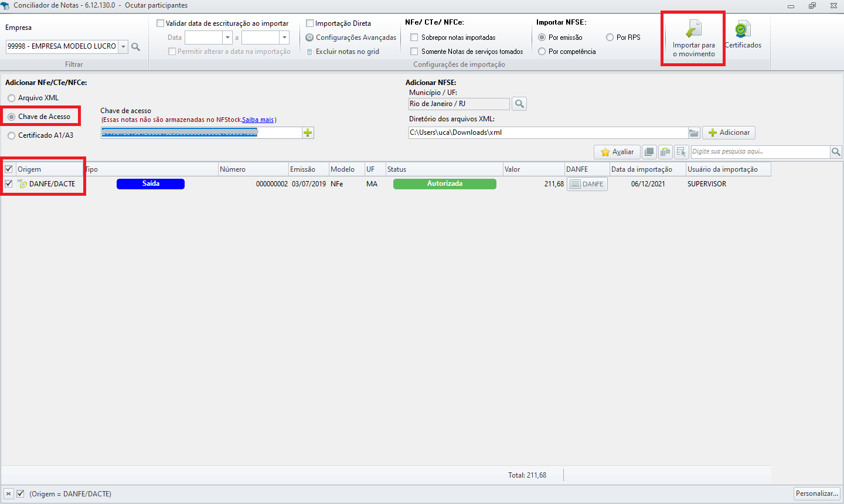Click the Avaliar button
The image size is (844, 504).
tap(617, 152)
